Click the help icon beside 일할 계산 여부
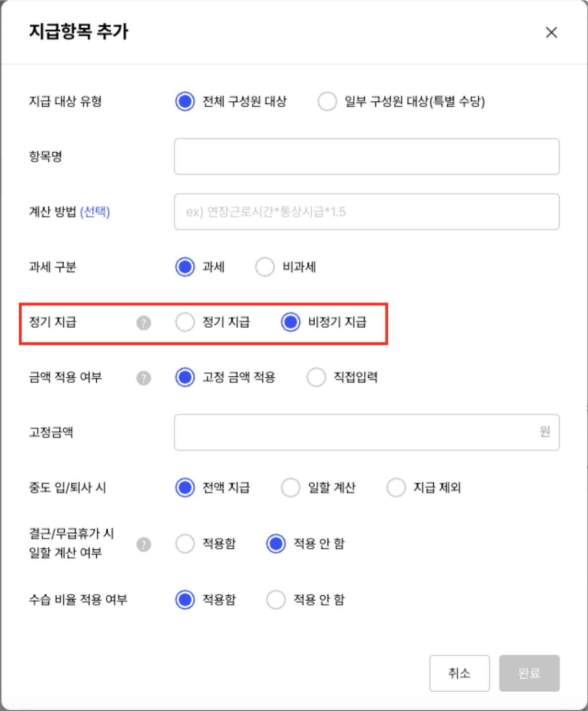The image size is (588, 711). tap(144, 544)
